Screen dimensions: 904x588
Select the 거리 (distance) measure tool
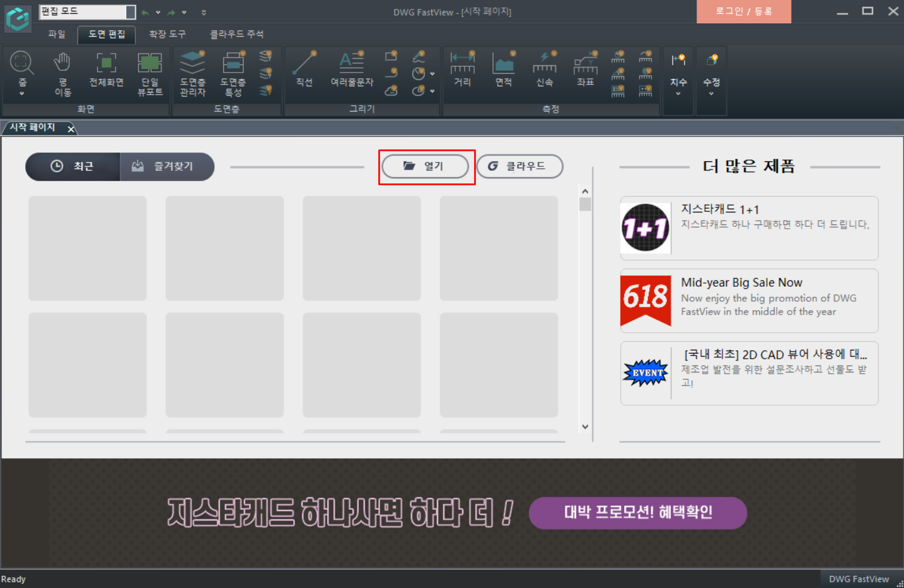pos(463,69)
